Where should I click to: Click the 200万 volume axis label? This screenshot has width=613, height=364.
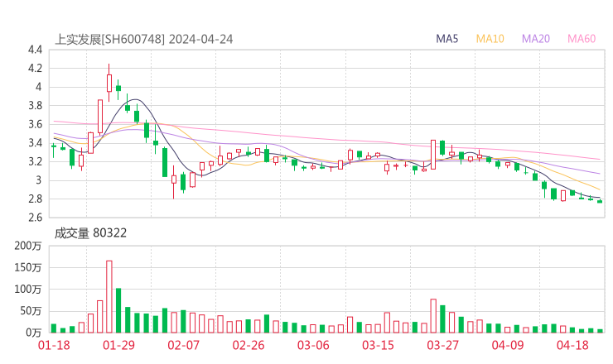pyautogui.click(x=28, y=246)
